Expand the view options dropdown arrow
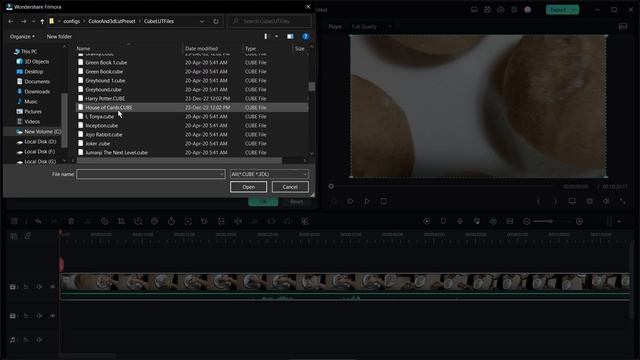The height and width of the screenshot is (360, 640). [x=276, y=36]
